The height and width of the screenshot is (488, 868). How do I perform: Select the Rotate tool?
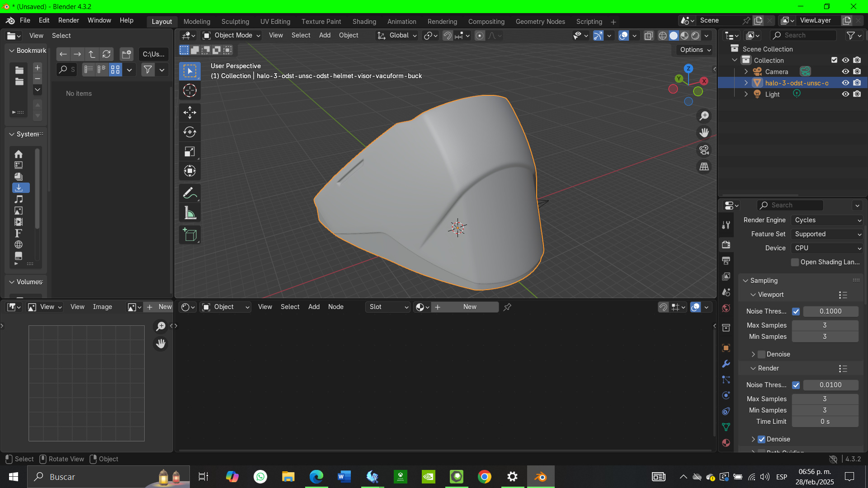click(190, 132)
